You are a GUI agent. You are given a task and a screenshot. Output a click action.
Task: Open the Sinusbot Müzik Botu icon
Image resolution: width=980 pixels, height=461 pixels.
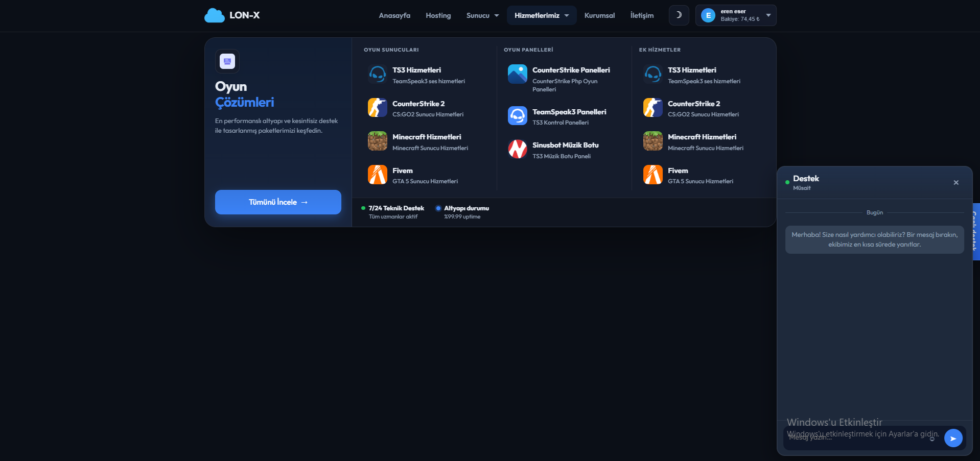tap(518, 149)
